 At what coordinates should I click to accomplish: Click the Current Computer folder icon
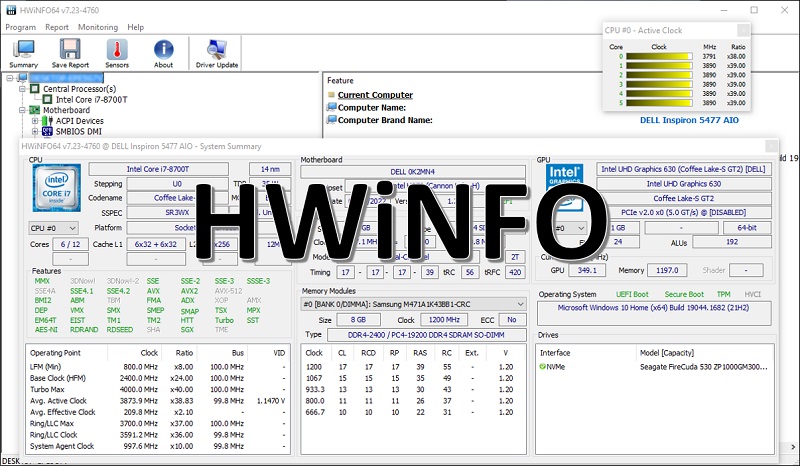(331, 95)
